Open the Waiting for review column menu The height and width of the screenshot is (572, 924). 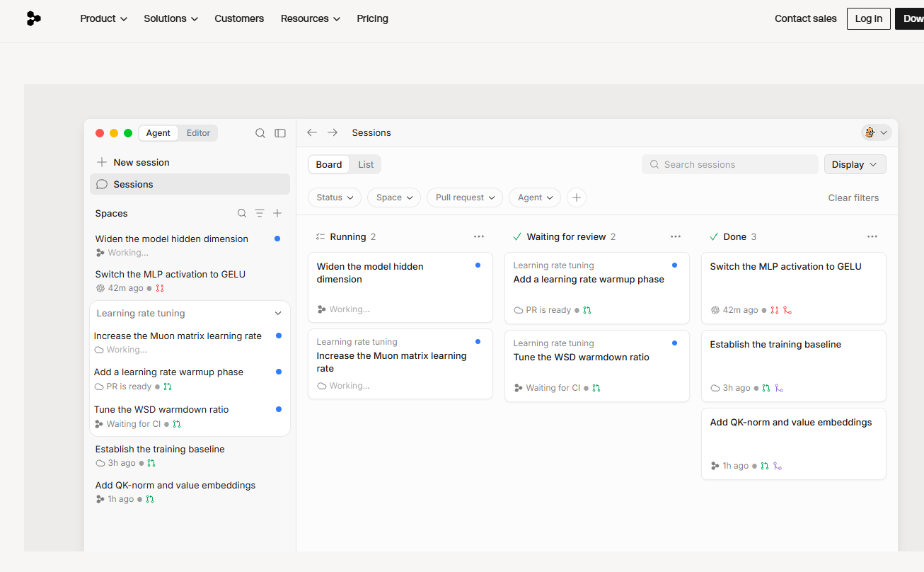(x=676, y=236)
